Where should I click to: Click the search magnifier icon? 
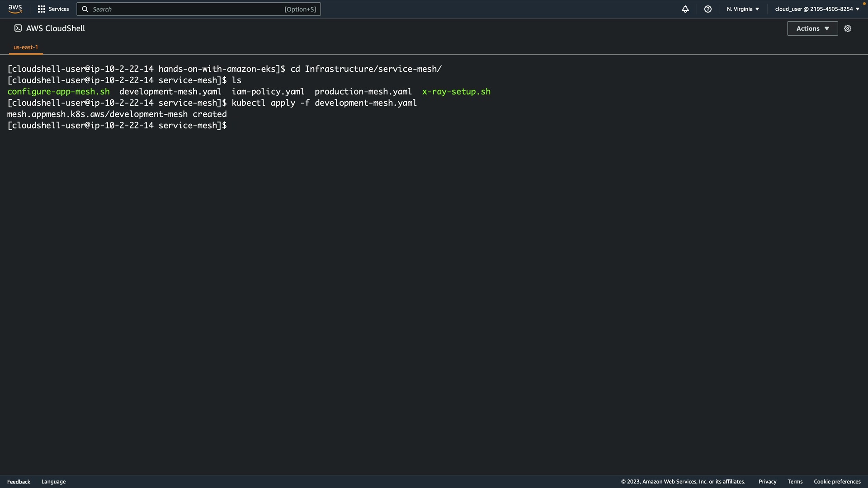(85, 9)
